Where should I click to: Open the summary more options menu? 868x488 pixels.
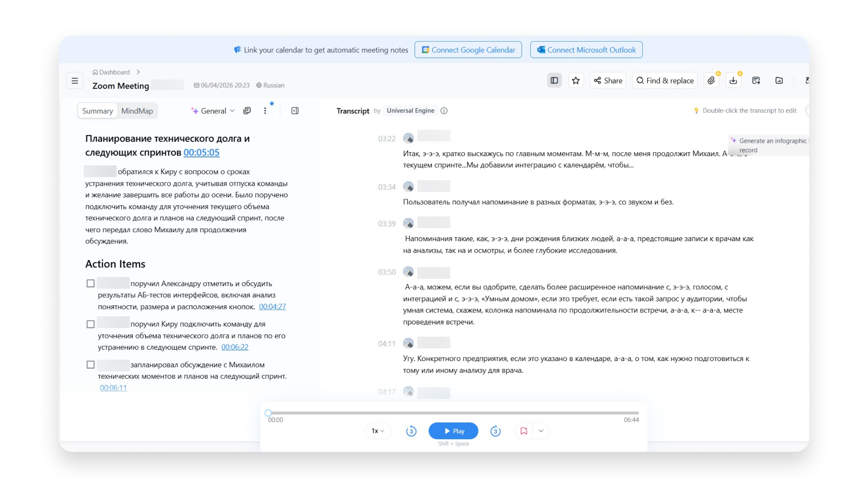coord(265,111)
